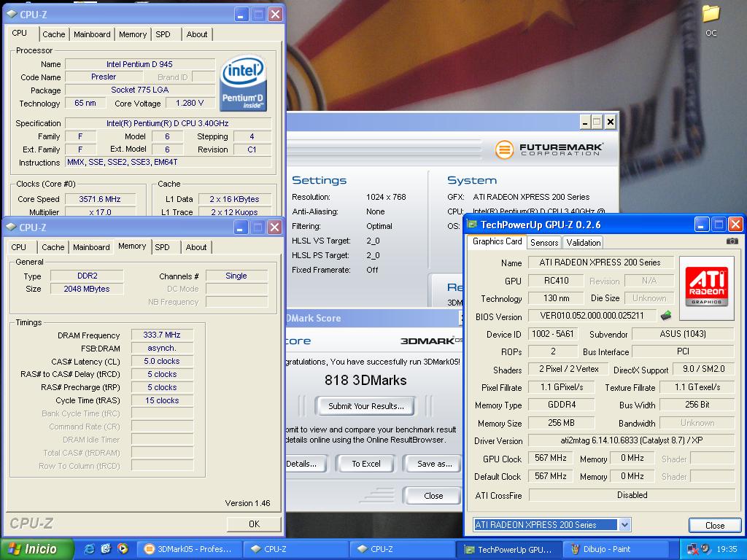Click the ATI Radeon logo in GPU-Z
This screenshot has height=560, width=747.
tap(706, 287)
